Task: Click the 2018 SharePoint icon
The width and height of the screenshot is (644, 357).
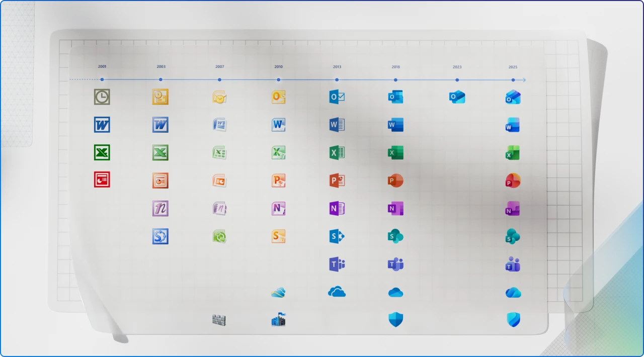Action: coord(395,236)
